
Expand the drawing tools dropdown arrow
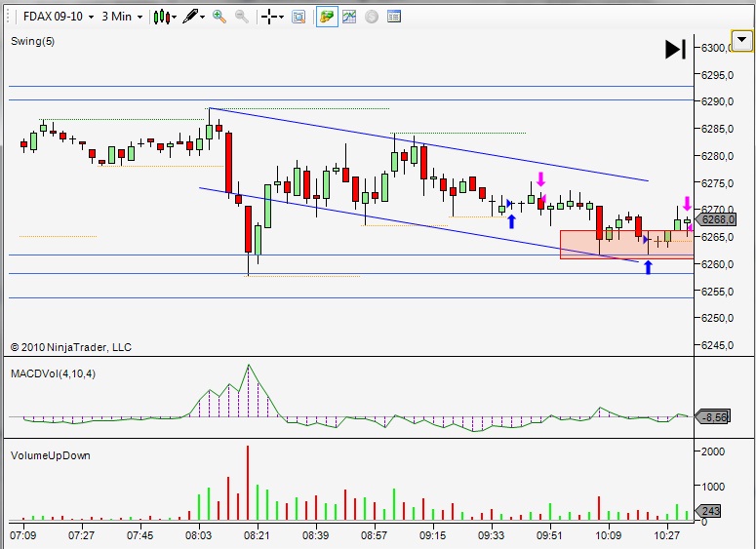(203, 17)
